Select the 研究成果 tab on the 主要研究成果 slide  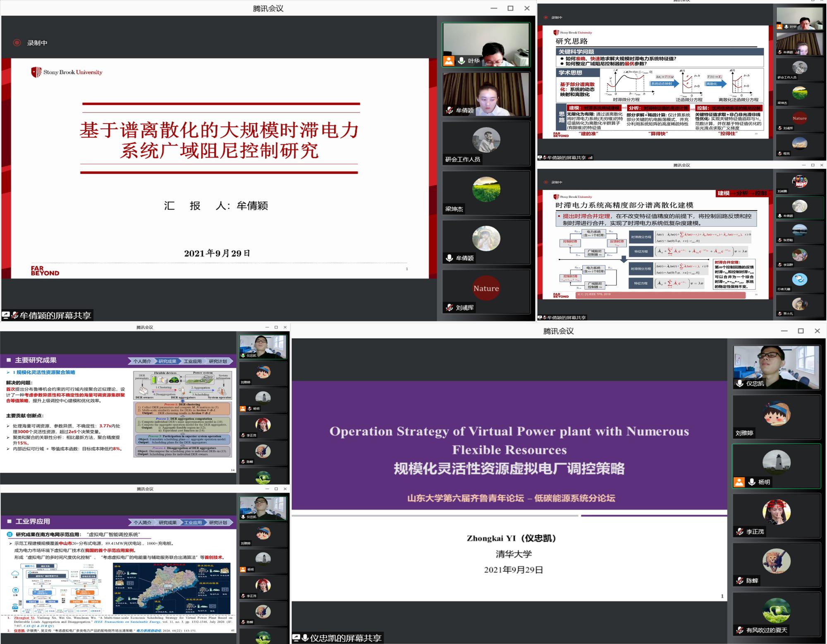(x=167, y=361)
